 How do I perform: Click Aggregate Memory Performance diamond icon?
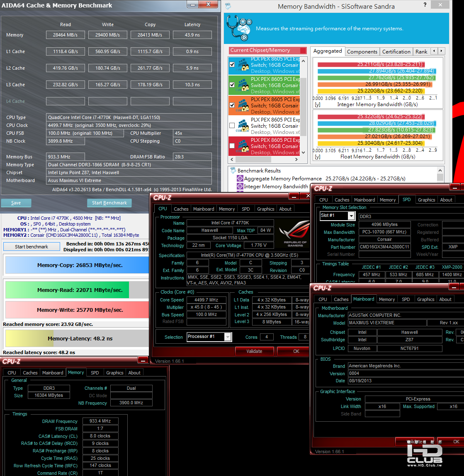point(240,178)
